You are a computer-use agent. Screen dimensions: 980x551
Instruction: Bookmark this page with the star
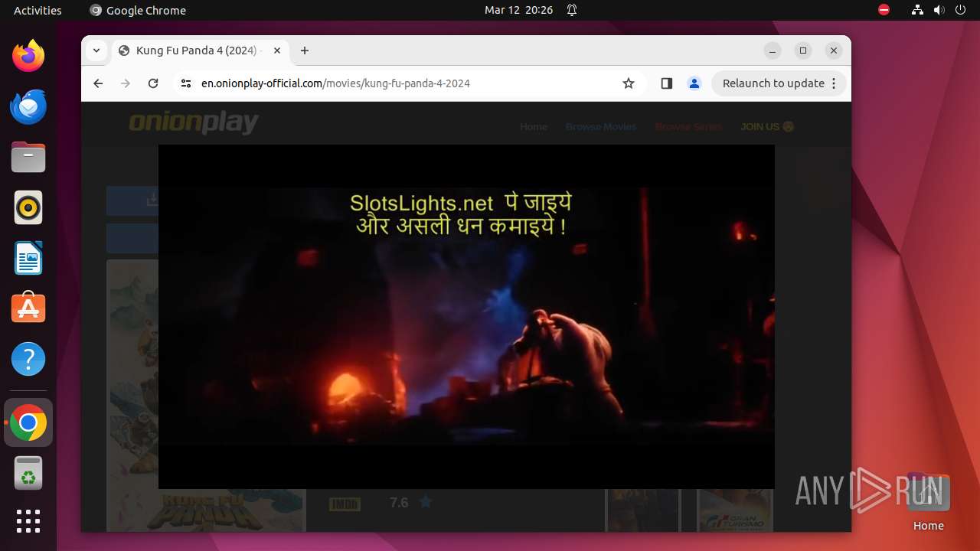629,83
